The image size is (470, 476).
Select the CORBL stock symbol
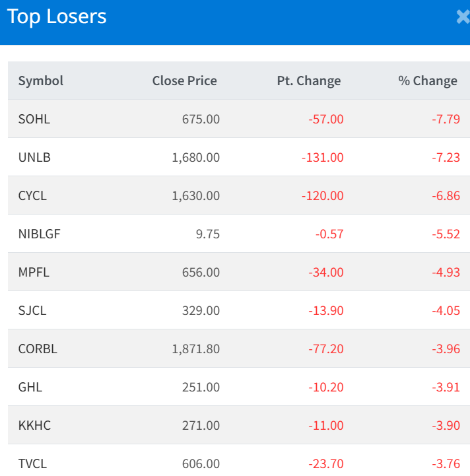pyautogui.click(x=38, y=349)
